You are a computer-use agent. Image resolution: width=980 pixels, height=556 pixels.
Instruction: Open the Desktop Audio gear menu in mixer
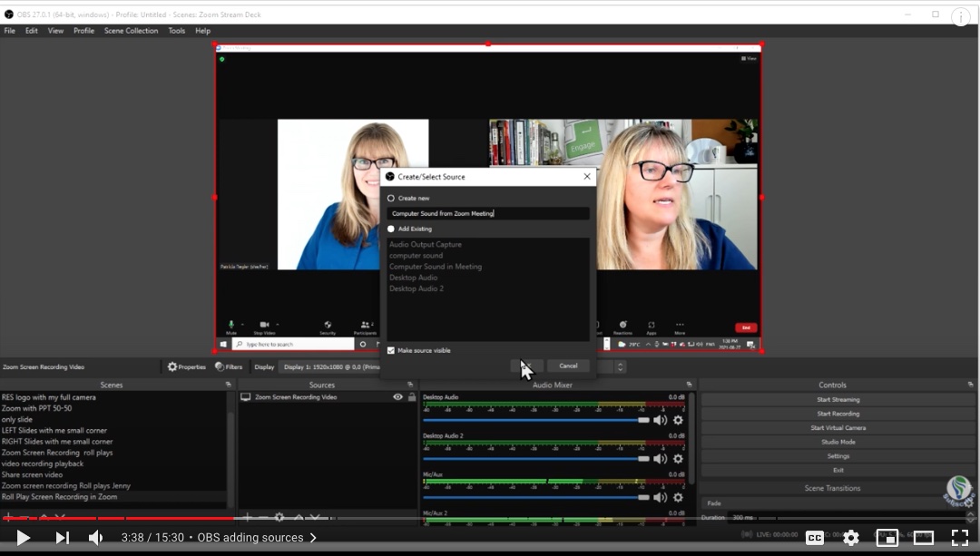(x=678, y=420)
